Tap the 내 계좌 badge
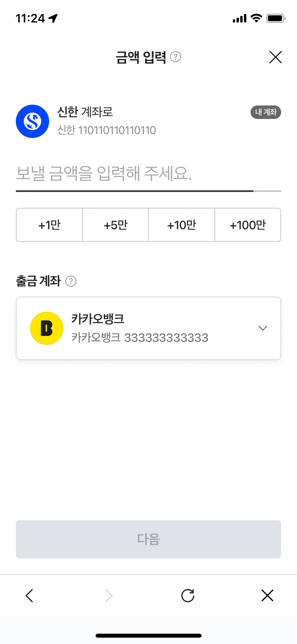The height and width of the screenshot is (644, 297). pyautogui.click(x=266, y=112)
